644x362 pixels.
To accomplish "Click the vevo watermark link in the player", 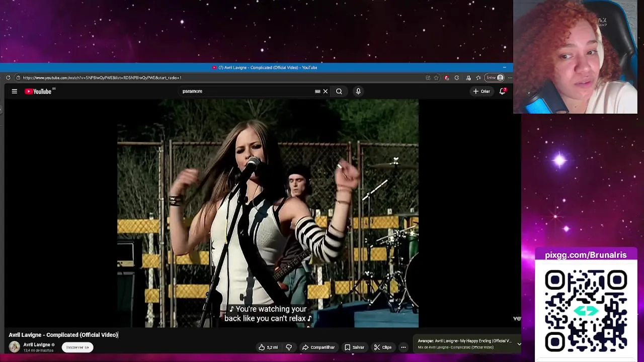I will (517, 318).
